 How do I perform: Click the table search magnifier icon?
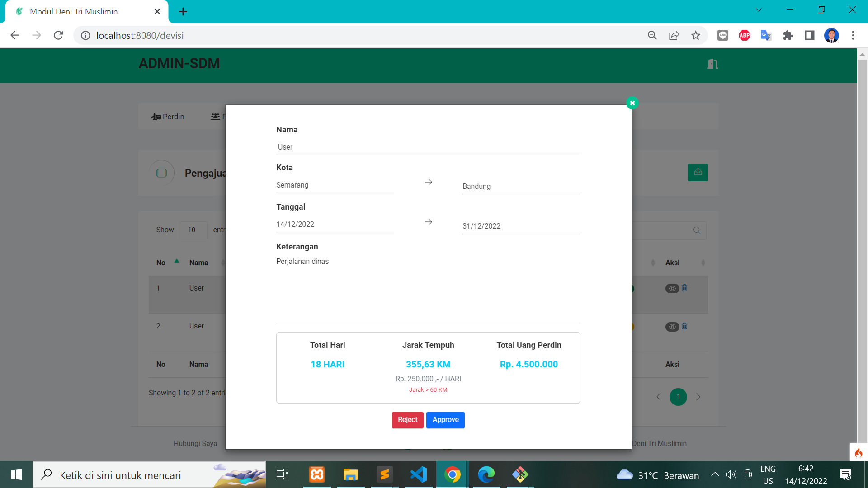[697, 230]
